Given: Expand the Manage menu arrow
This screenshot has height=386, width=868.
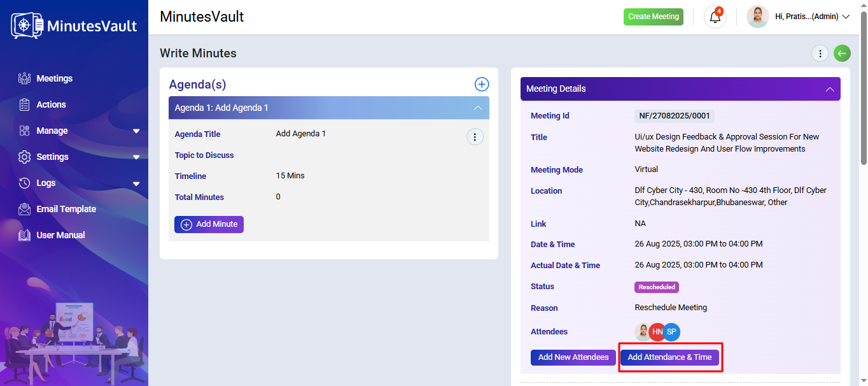Looking at the screenshot, I should pyautogui.click(x=136, y=131).
